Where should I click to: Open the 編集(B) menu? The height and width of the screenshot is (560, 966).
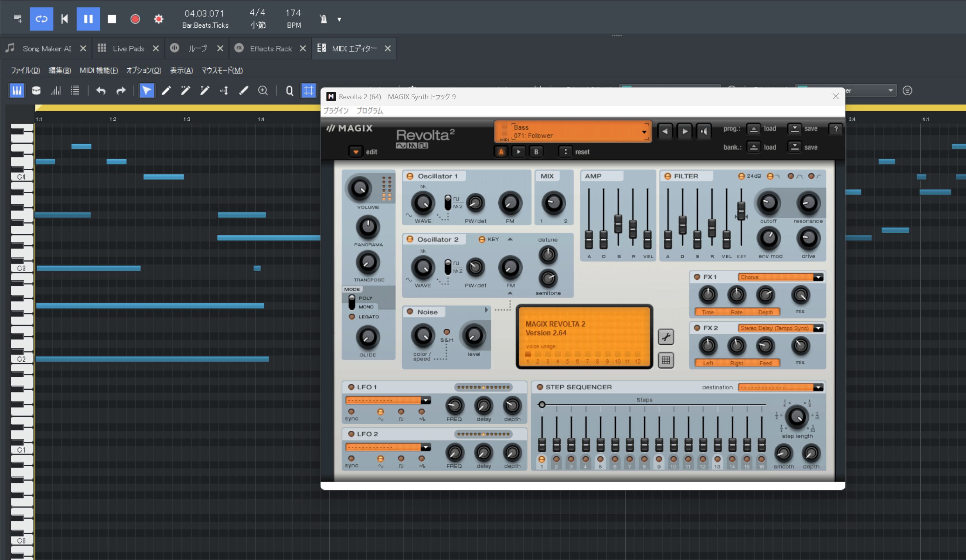pyautogui.click(x=60, y=70)
